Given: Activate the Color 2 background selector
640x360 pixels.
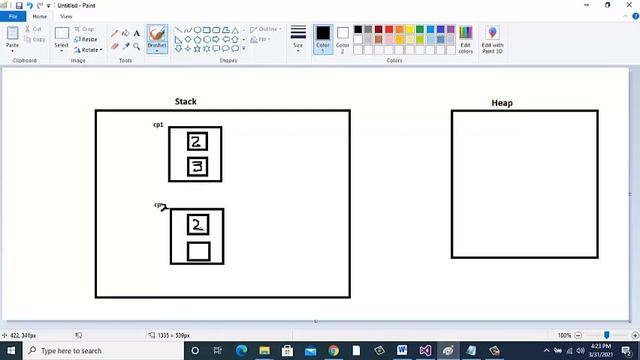Looking at the screenshot, I should click(x=342, y=40).
